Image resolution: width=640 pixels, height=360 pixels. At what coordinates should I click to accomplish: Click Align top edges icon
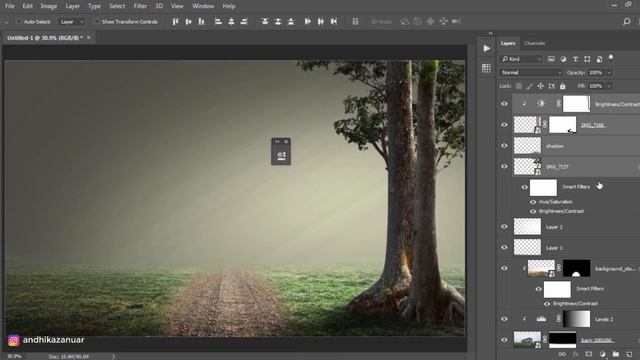tap(175, 22)
